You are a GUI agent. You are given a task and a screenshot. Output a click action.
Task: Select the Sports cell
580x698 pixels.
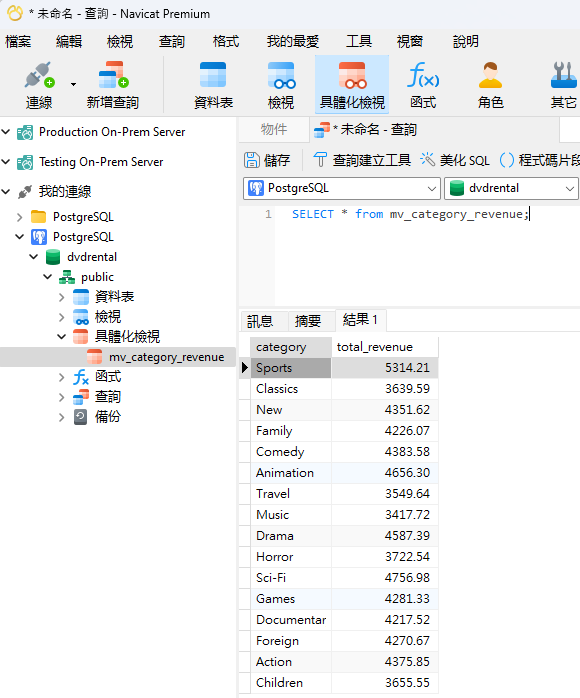coord(291,368)
